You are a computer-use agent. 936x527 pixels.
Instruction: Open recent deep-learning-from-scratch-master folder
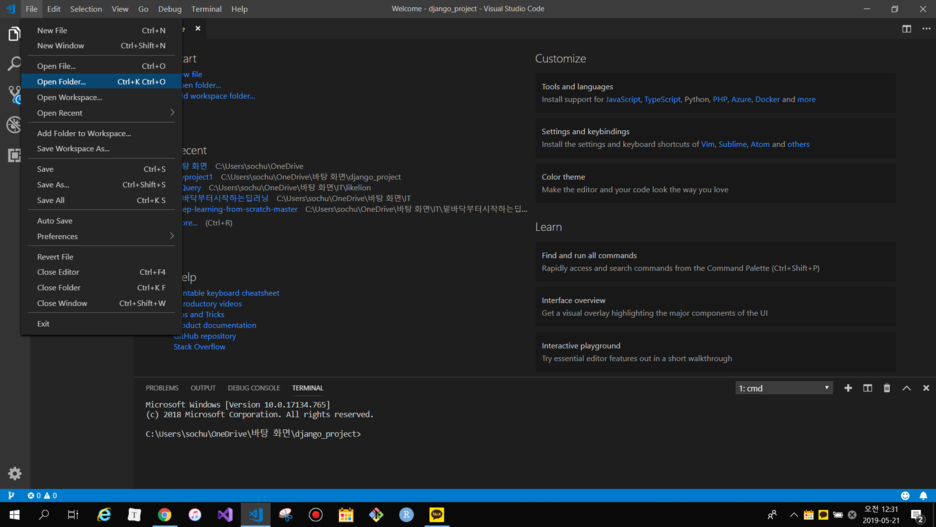click(x=239, y=209)
